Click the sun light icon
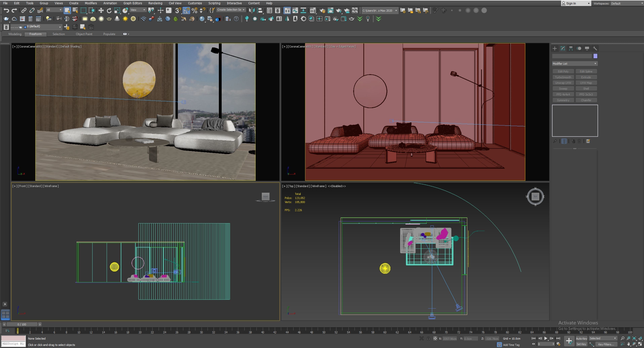Viewport: 644px width, 348px height. click(x=125, y=19)
